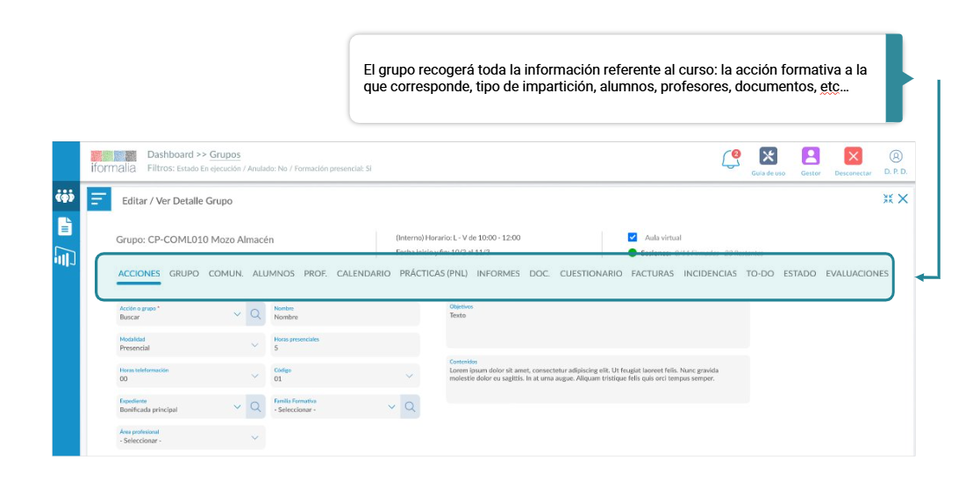Click the Nombre input field
This screenshot has width=980, height=496.
[x=345, y=314]
